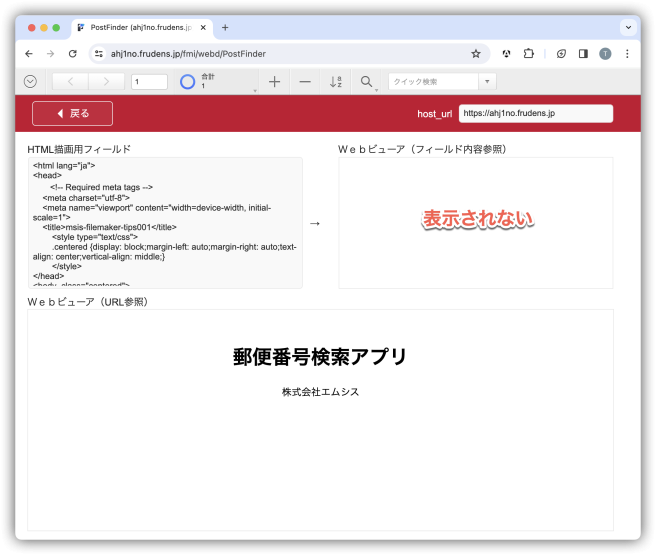Screen dimensions: 656x555
Task: Open the Chrome three-dot menu
Action: [x=627, y=54]
